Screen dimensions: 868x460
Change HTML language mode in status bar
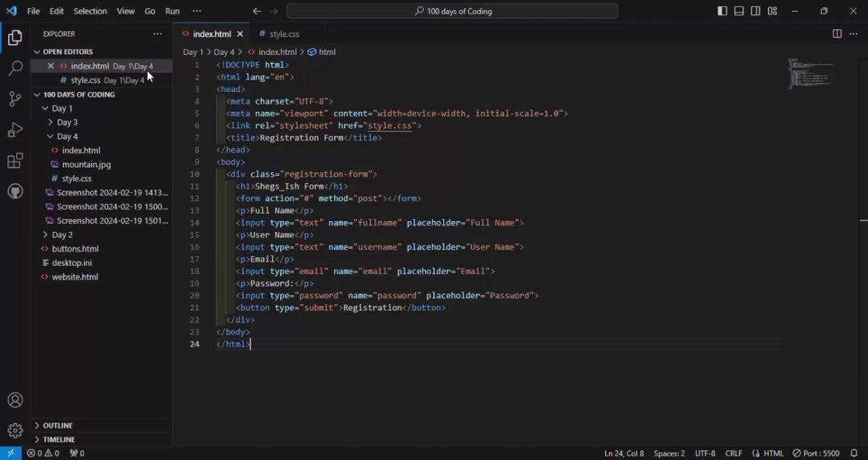click(x=773, y=453)
